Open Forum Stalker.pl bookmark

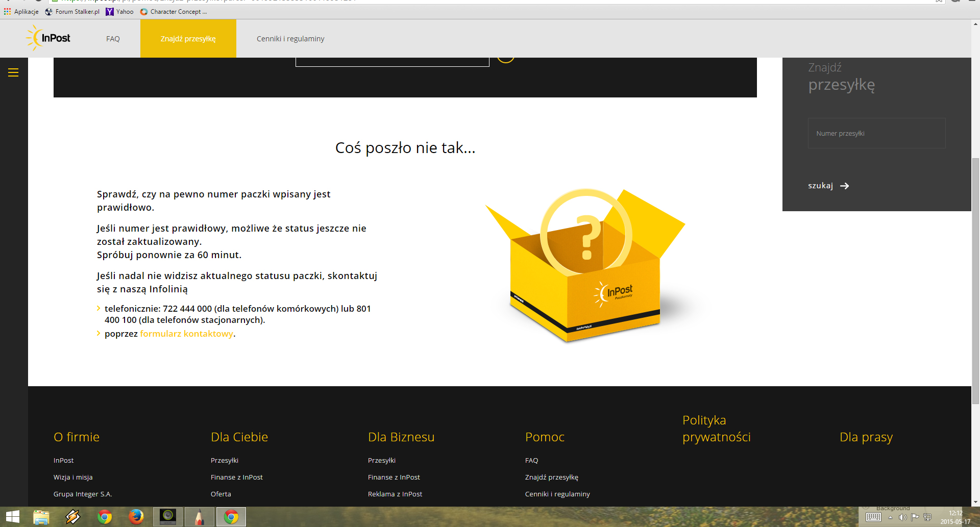click(x=72, y=12)
